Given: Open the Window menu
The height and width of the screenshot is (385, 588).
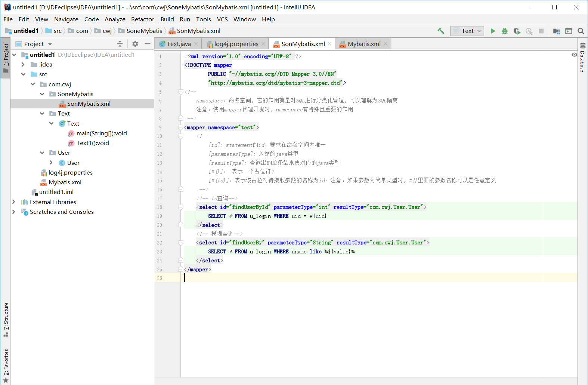Looking at the screenshot, I should pyautogui.click(x=245, y=19).
